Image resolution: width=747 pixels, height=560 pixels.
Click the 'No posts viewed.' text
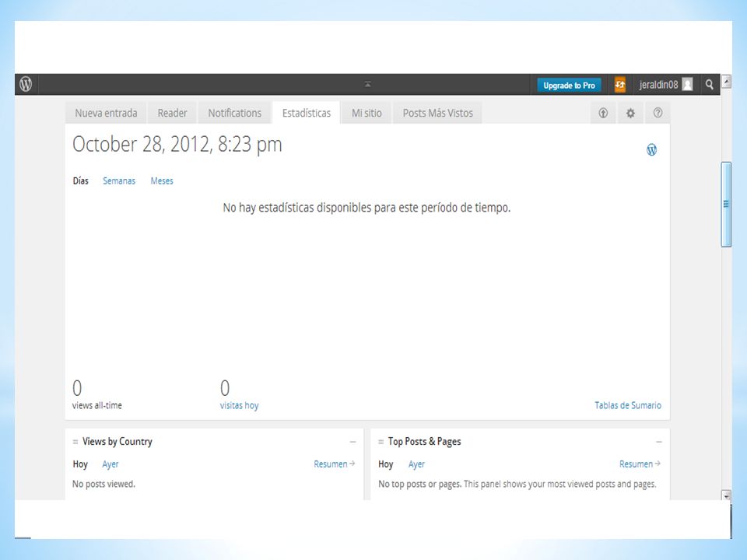pyautogui.click(x=103, y=484)
